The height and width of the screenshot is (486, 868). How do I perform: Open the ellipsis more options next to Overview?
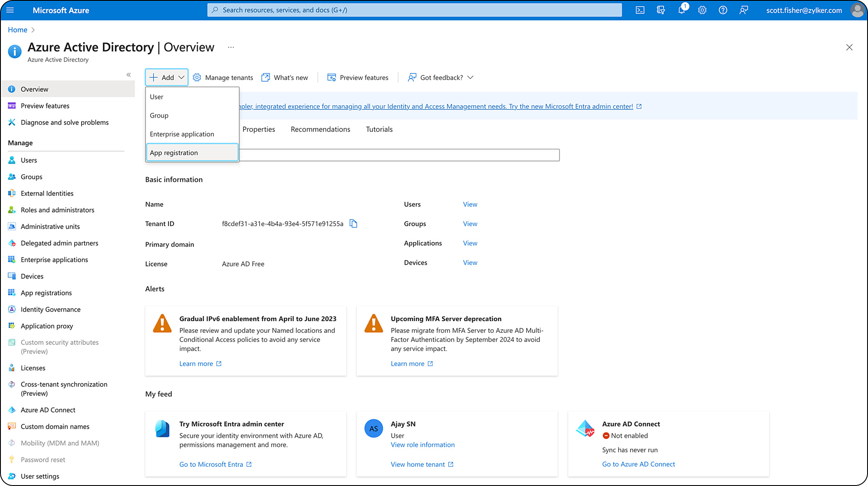[231, 47]
